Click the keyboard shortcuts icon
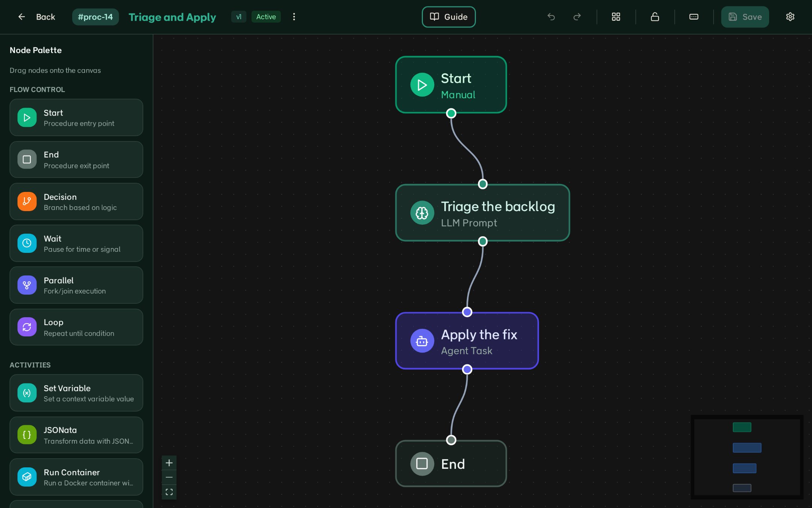 (x=694, y=17)
